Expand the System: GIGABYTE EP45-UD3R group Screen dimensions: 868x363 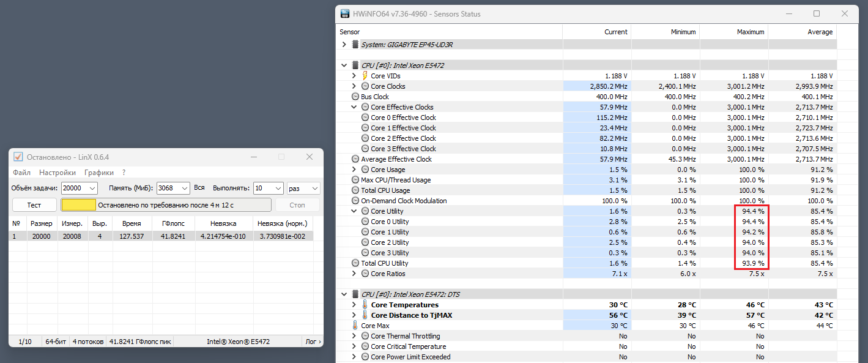click(344, 45)
